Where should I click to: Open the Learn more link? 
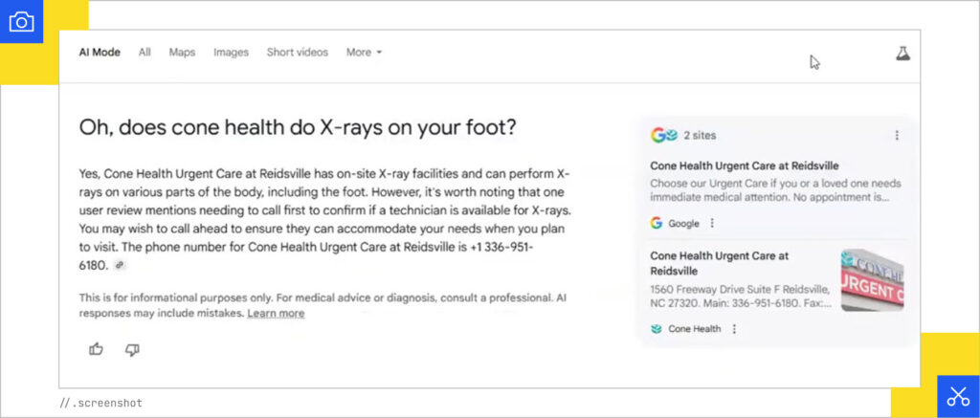pos(276,314)
